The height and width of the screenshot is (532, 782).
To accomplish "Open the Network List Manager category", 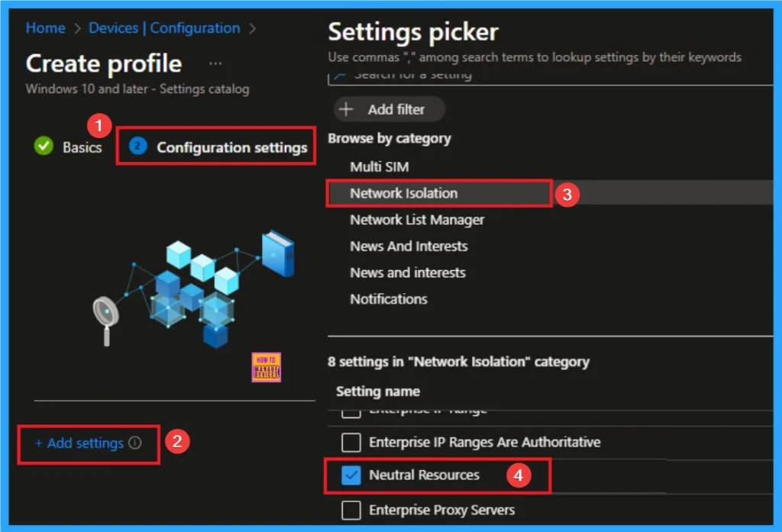I will point(417,220).
